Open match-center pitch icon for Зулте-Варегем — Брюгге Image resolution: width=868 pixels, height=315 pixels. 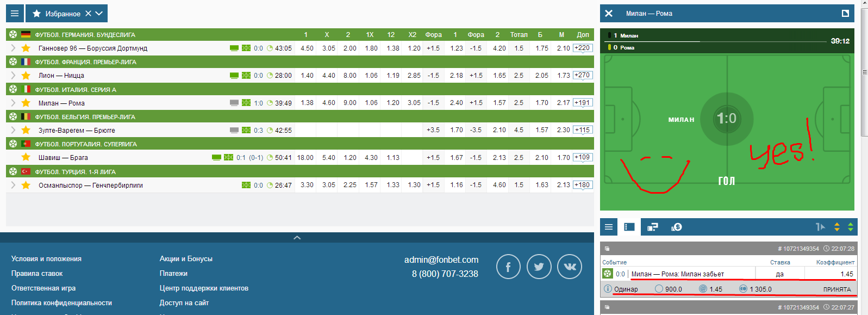point(246,130)
